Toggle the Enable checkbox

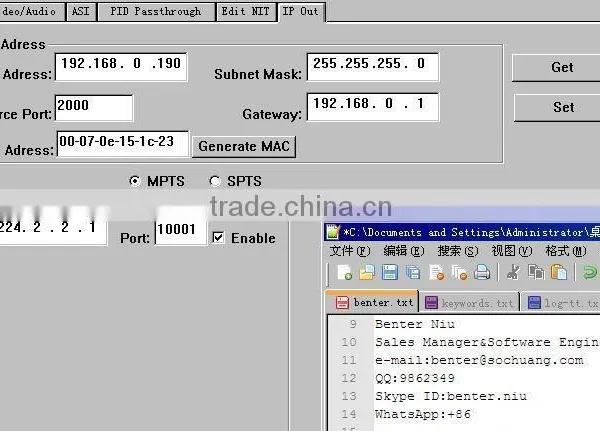coord(218,237)
